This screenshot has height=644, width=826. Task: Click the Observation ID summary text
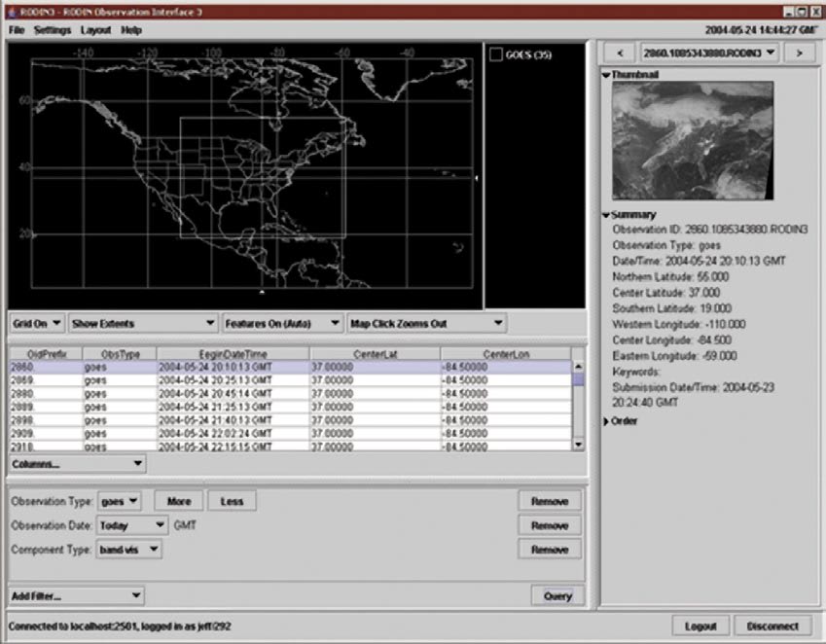coord(709,230)
